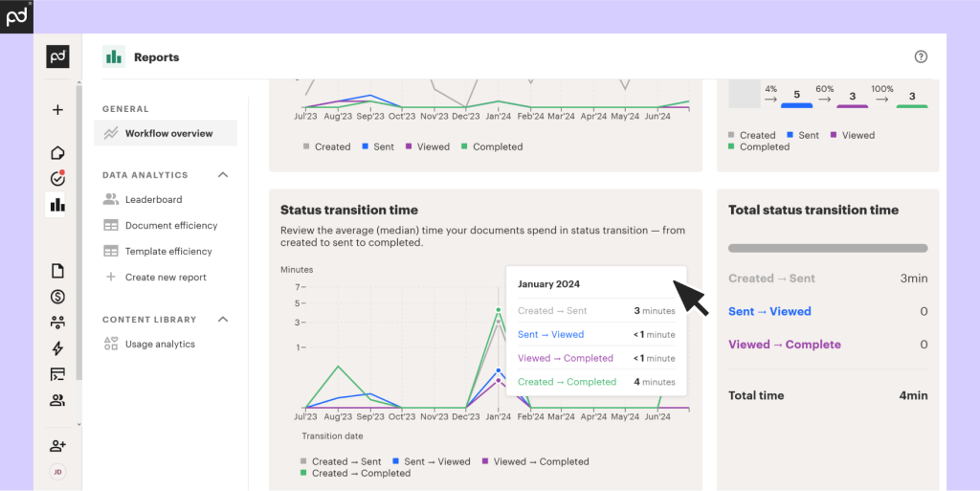Open the dollar sign catalog icon

pos(57,297)
